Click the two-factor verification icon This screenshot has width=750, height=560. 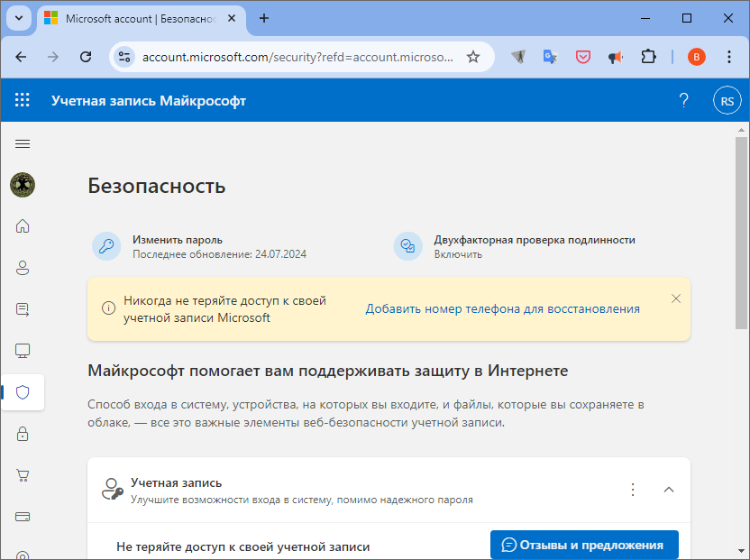[x=408, y=246]
